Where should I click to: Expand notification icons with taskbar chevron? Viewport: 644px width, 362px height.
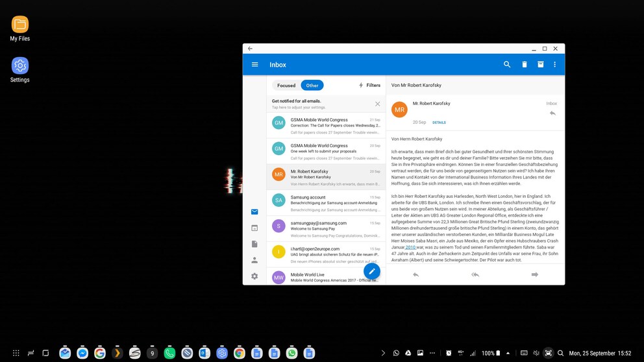383,353
